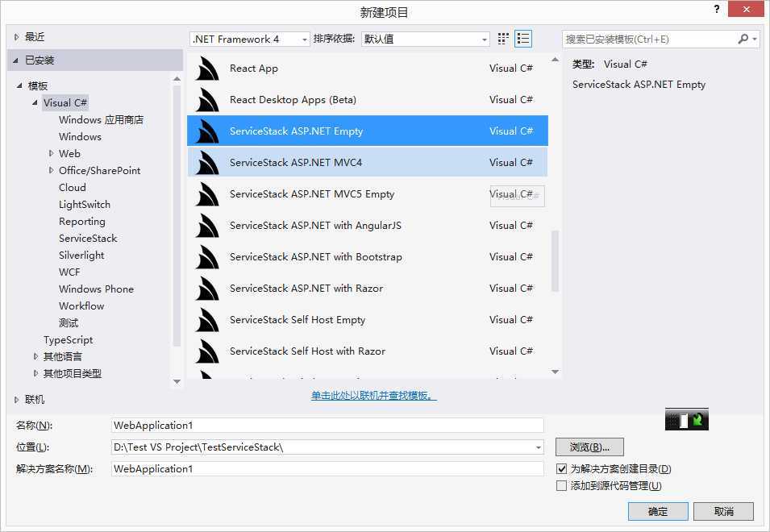770x532 pixels.
Task: Select the React App template name
Action: pos(254,69)
